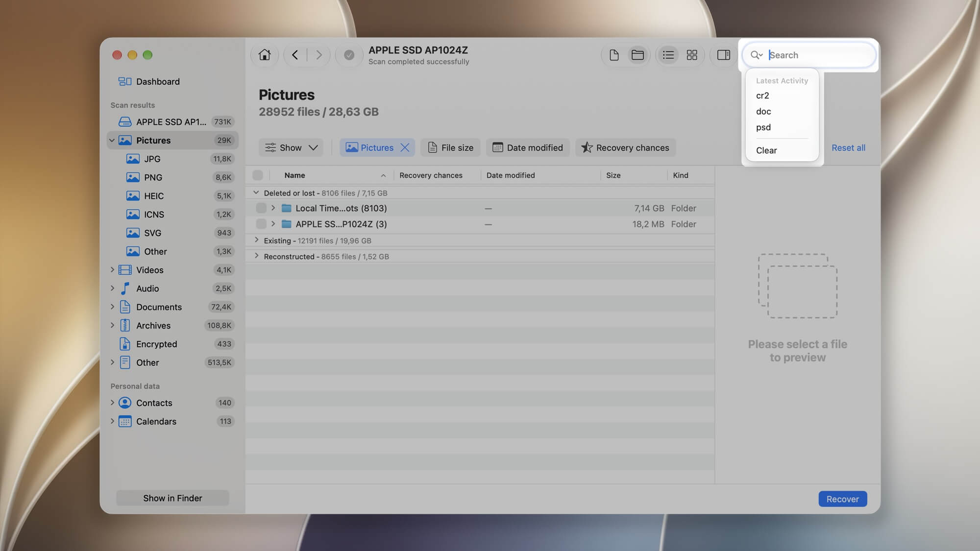This screenshot has width=980, height=551.
Task: Check the APPLE SS...P1024Z folder checkbox
Action: [x=261, y=224]
